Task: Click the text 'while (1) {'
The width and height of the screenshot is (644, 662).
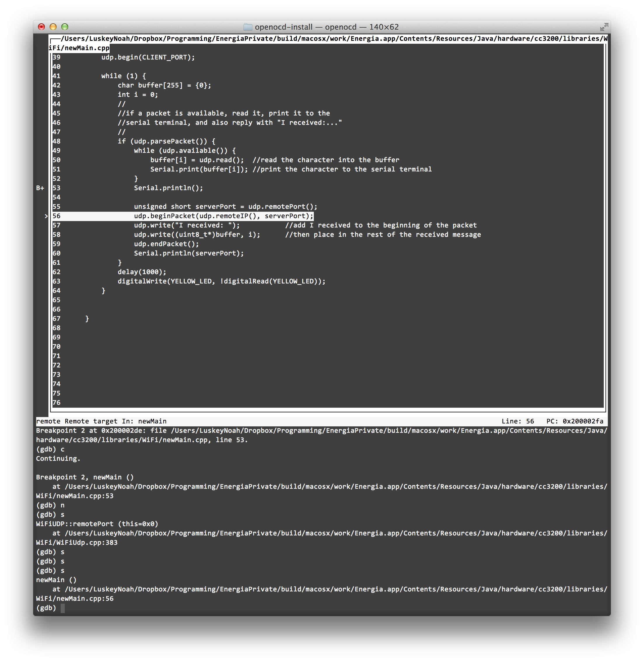Action: (123, 76)
